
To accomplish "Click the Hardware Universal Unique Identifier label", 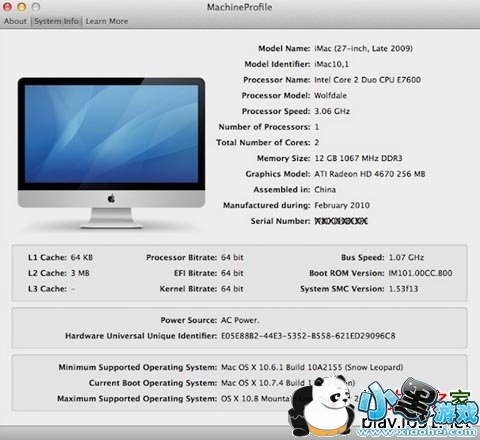I will [141, 336].
